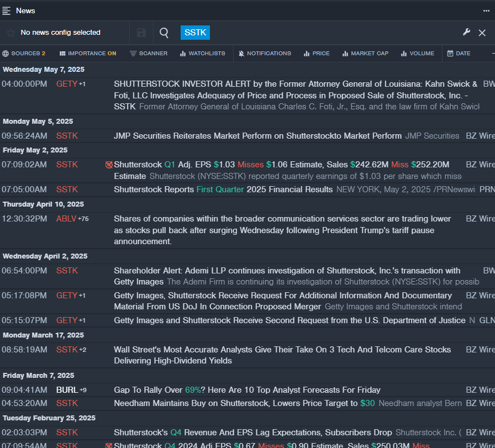Open Wall Street's Most Accurate Analysts headline
This screenshot has height=448, width=495.
[x=282, y=355]
